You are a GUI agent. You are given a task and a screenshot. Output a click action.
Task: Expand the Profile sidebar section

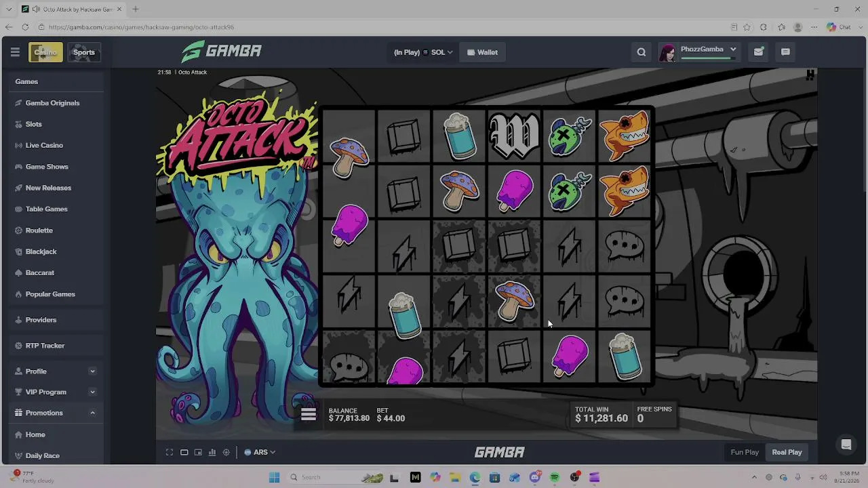click(92, 371)
